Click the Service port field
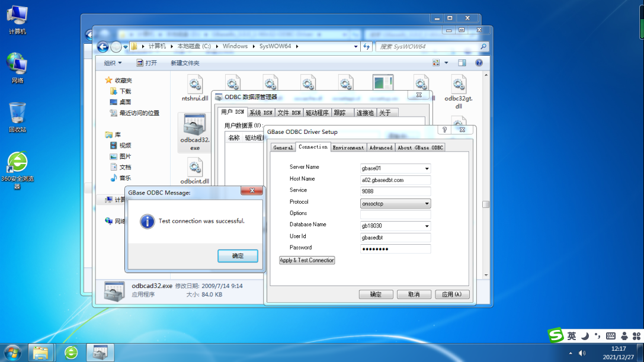Image resolution: width=644 pixels, height=362 pixels. tap(395, 191)
